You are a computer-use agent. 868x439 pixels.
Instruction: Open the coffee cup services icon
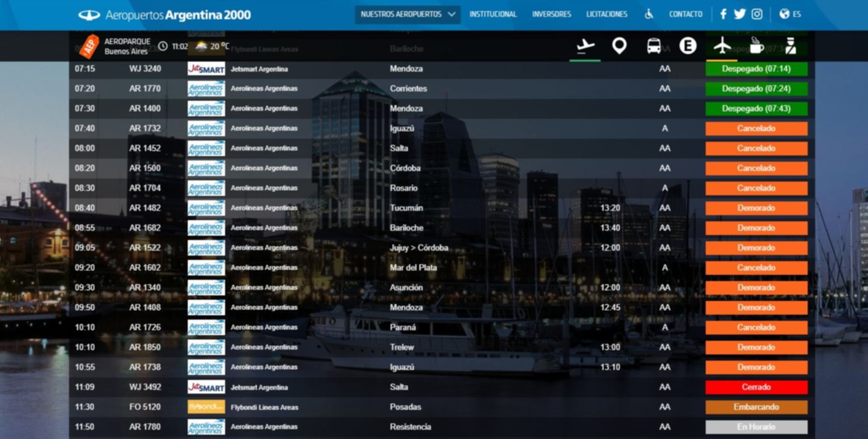point(755,45)
